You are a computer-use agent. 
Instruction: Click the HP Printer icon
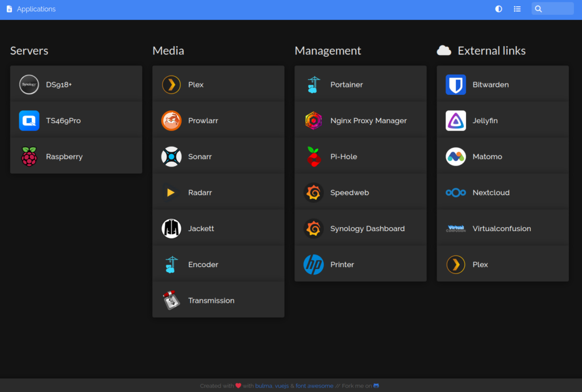[x=313, y=264]
